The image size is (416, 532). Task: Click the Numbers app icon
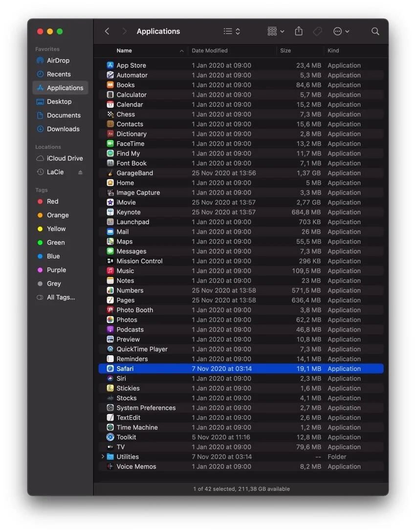click(110, 290)
